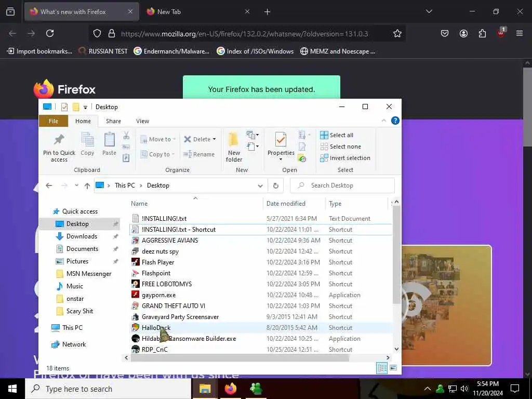Select Scary Shit folder in sidebar
The width and height of the screenshot is (532, 399).
point(79,311)
